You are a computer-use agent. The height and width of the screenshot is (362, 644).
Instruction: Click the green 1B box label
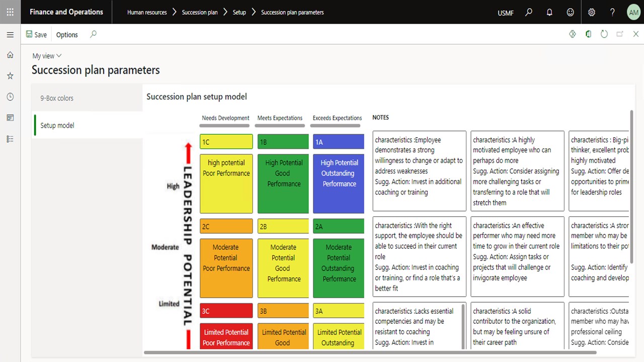(x=283, y=142)
